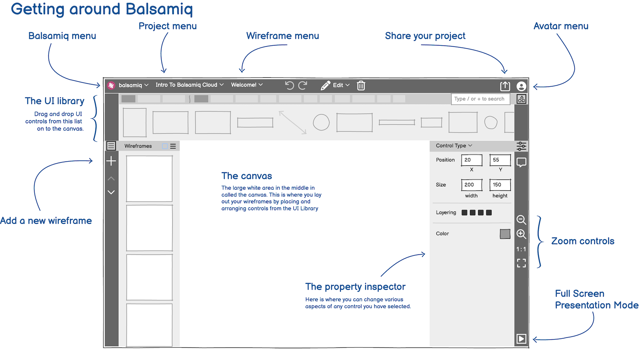Click the zoom out magnifier
This screenshot has height=349, width=644.
click(521, 220)
